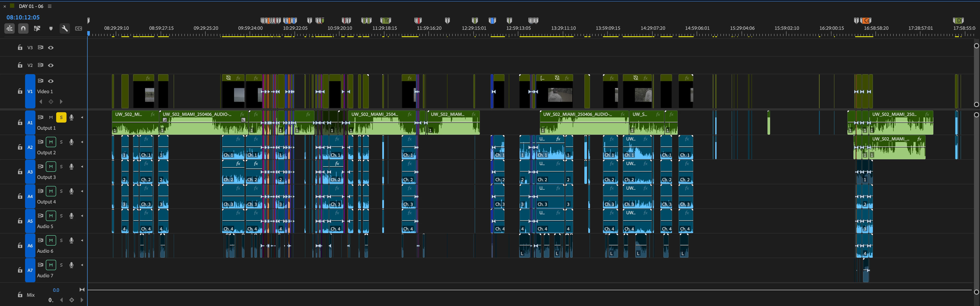Click the insert sequences as nests icon
Viewport: 980px width, 306px height.
tap(10, 28)
